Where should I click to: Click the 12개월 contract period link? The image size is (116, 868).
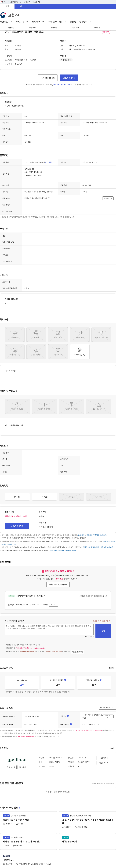click(x=49, y=162)
